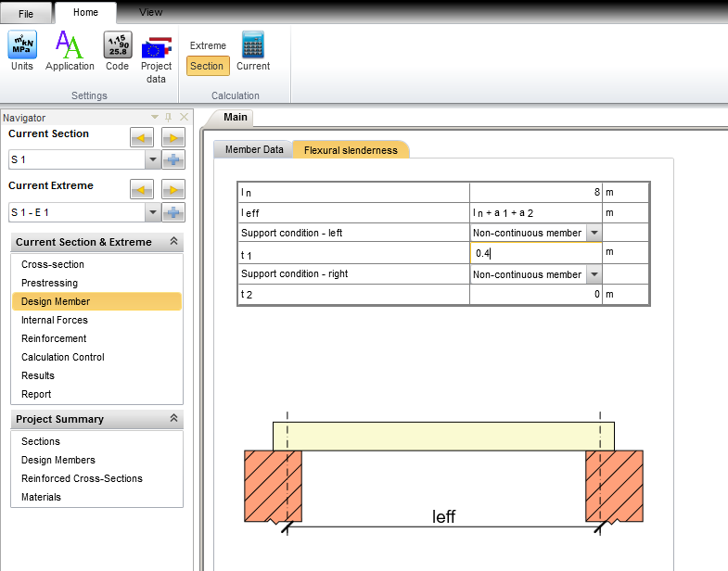Add new extreme with plus icon
Screen dimensions: 728x571
tap(172, 212)
